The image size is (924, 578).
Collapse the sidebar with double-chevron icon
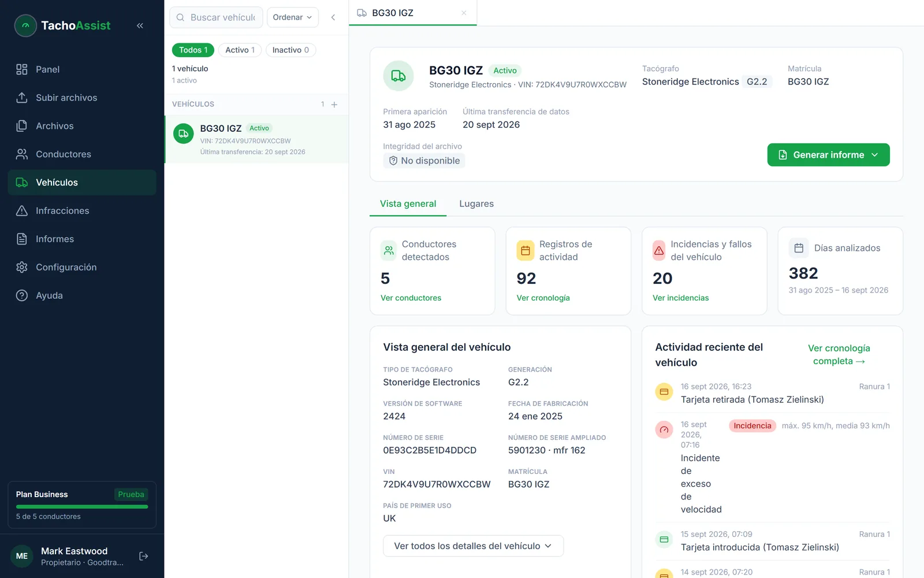point(140,25)
